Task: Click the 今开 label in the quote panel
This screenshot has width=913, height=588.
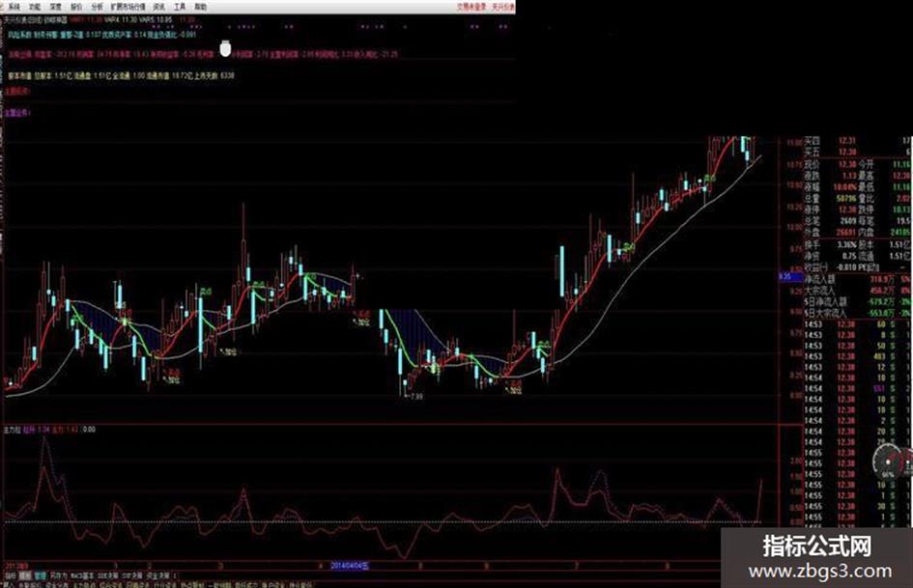Action: point(867,164)
